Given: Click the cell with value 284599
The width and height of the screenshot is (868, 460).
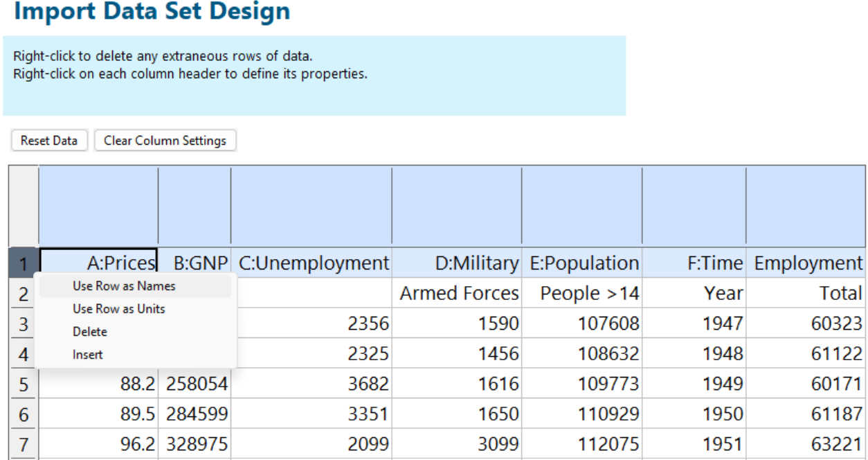Looking at the screenshot, I should tap(195, 414).
